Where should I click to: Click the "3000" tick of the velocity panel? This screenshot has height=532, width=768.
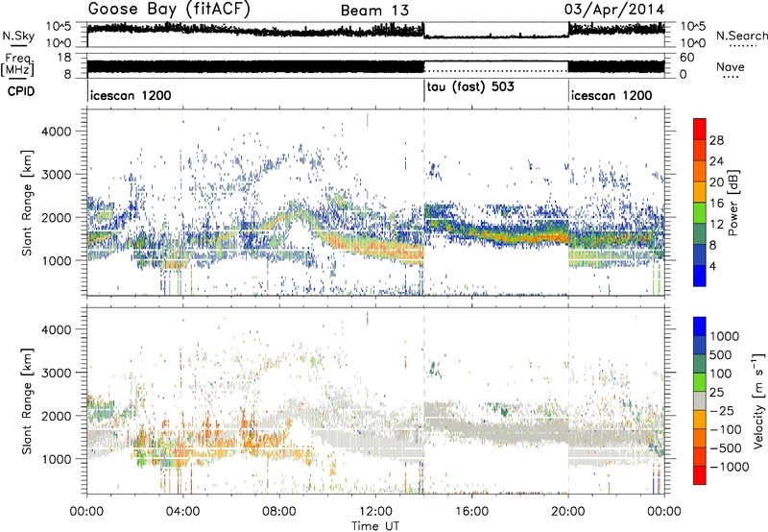(x=56, y=373)
